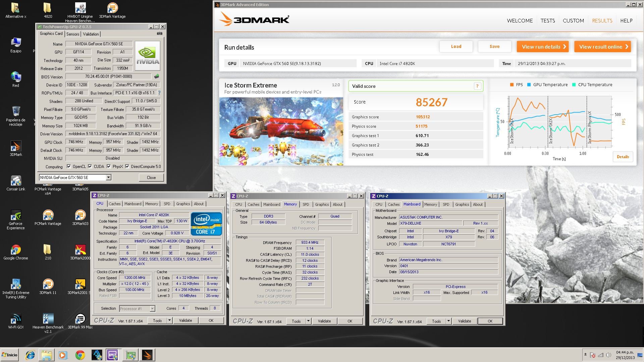Open GPU selection dropdown in GPU-Z
The height and width of the screenshot is (362, 644).
(109, 177)
